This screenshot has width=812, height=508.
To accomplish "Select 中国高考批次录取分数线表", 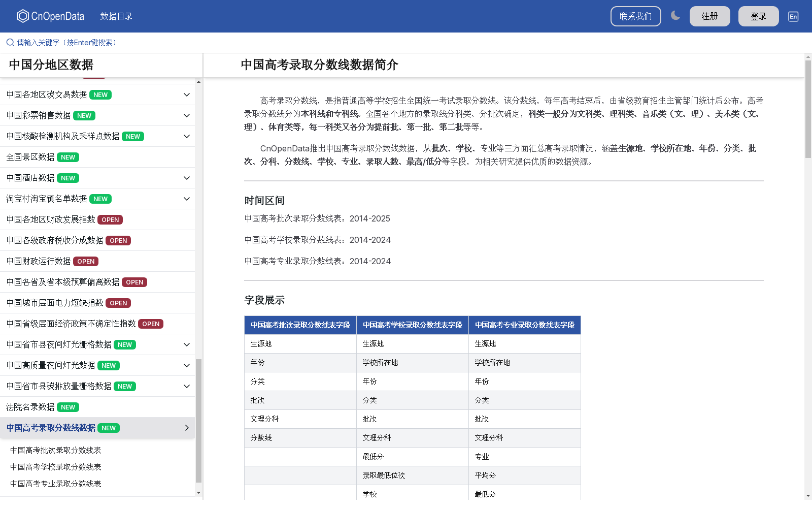I will (x=56, y=450).
